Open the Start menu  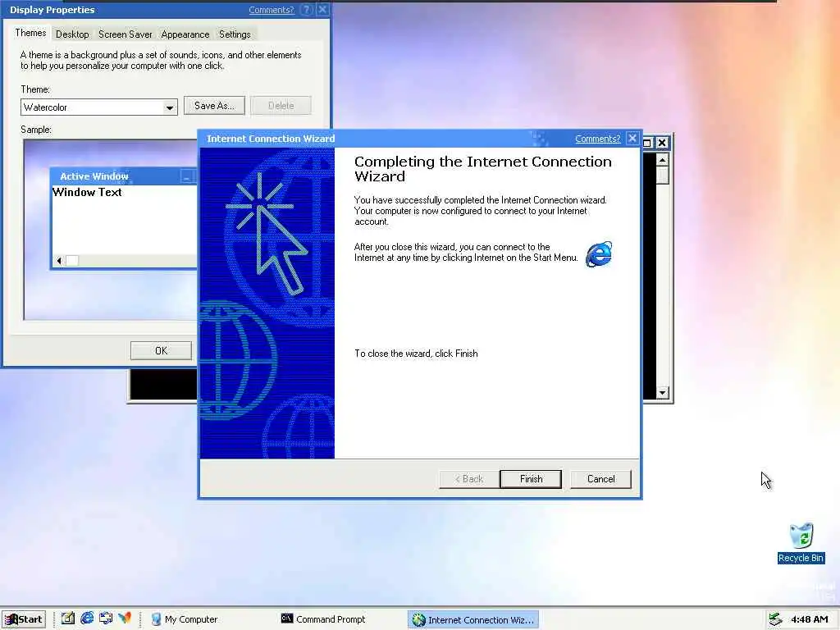pos(24,619)
